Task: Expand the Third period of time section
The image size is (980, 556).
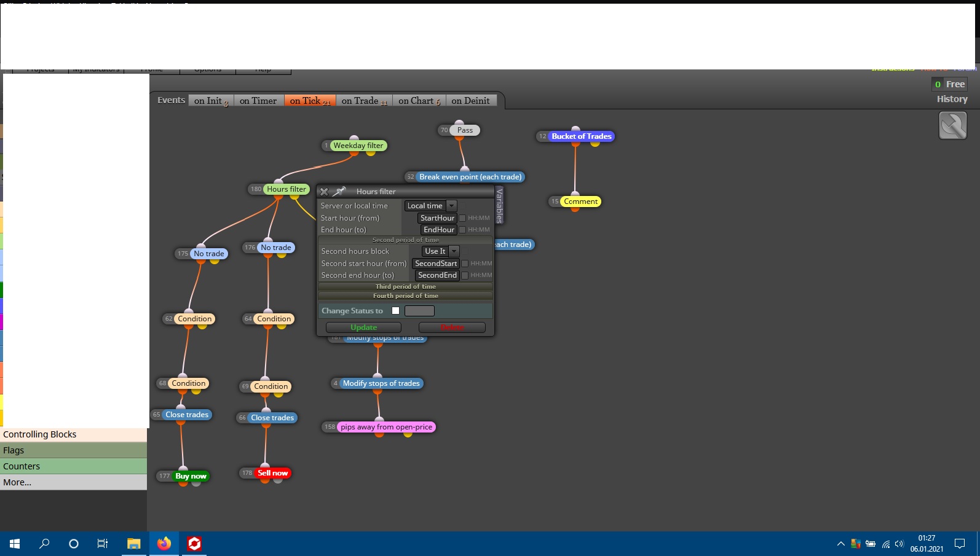Action: pyautogui.click(x=406, y=286)
